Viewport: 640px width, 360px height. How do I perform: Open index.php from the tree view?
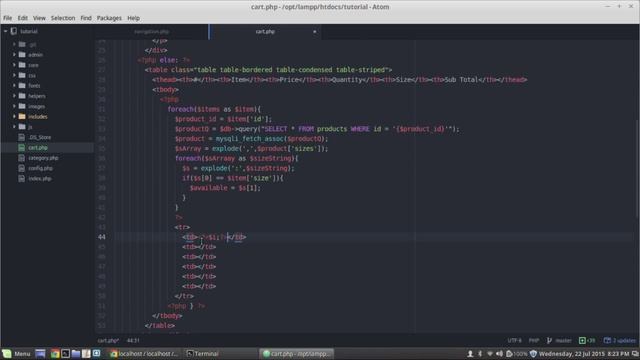[x=40, y=178]
